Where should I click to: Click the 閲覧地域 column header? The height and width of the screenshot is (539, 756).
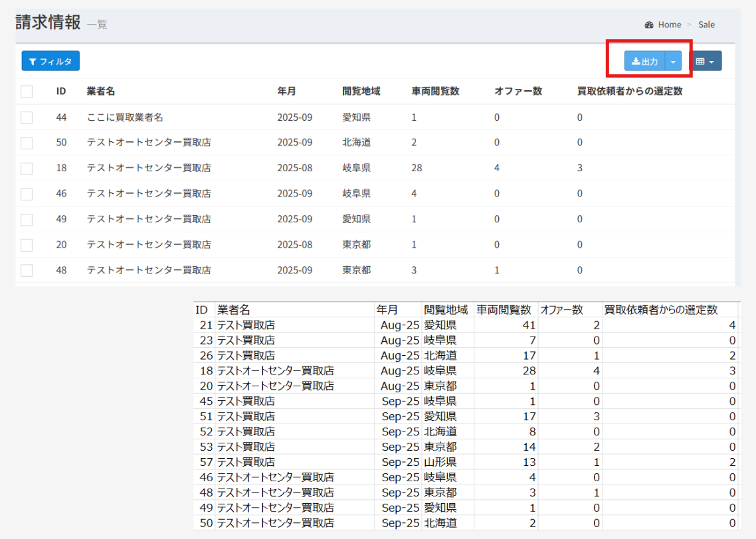coord(361,92)
